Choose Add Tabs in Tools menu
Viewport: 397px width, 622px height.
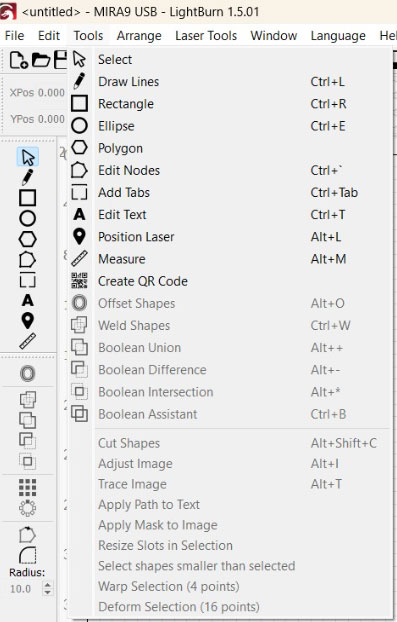pyautogui.click(x=229, y=193)
